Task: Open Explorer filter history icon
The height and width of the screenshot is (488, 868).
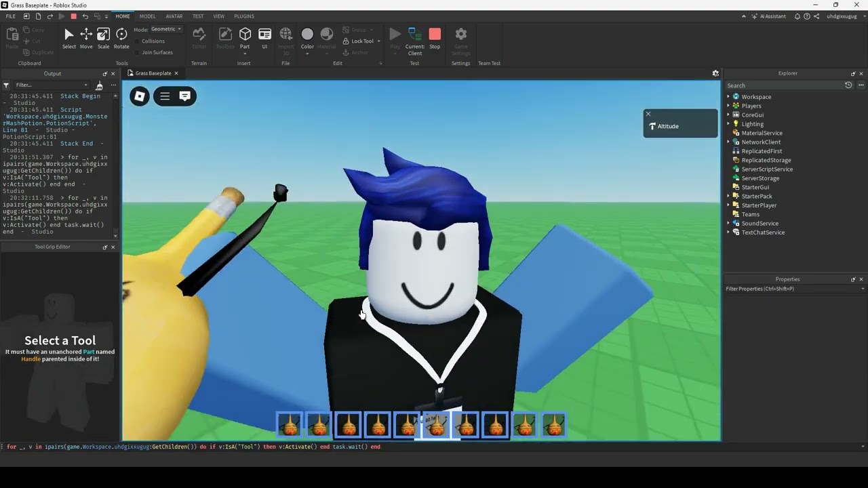Action: pos(848,85)
